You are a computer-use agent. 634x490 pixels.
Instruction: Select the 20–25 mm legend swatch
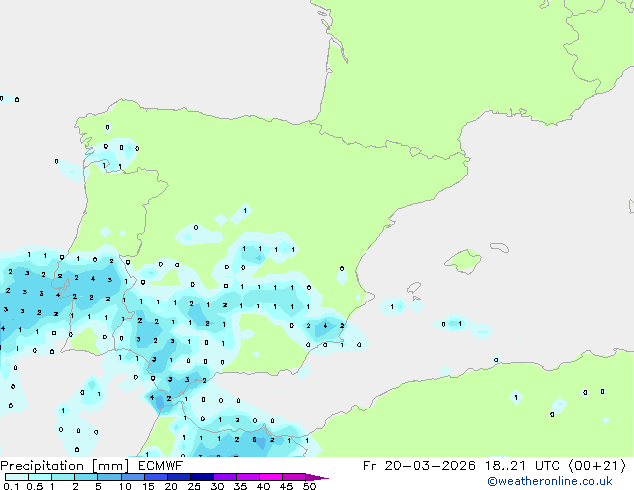179,477
